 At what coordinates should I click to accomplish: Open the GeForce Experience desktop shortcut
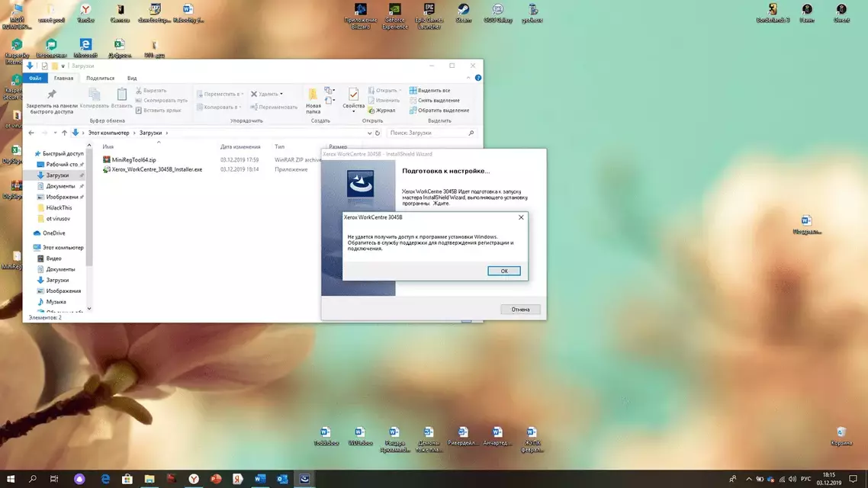tap(394, 15)
